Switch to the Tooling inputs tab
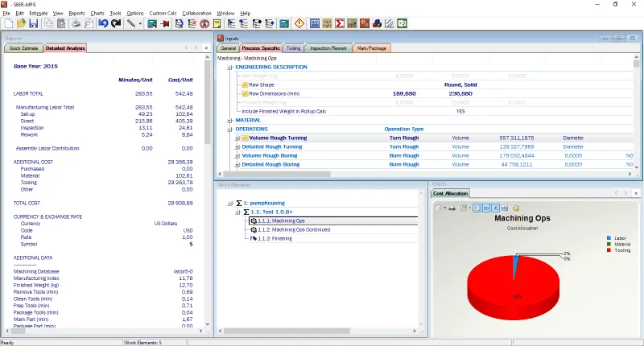644x346 pixels. coord(294,48)
